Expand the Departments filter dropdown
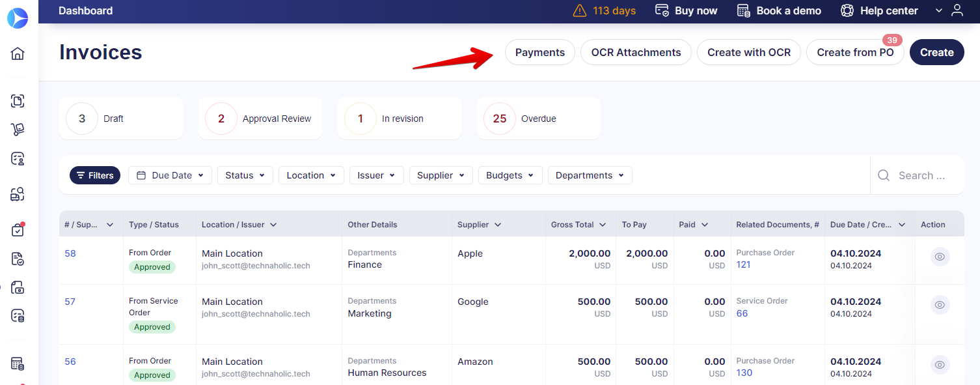The height and width of the screenshot is (385, 980). pyautogui.click(x=590, y=175)
